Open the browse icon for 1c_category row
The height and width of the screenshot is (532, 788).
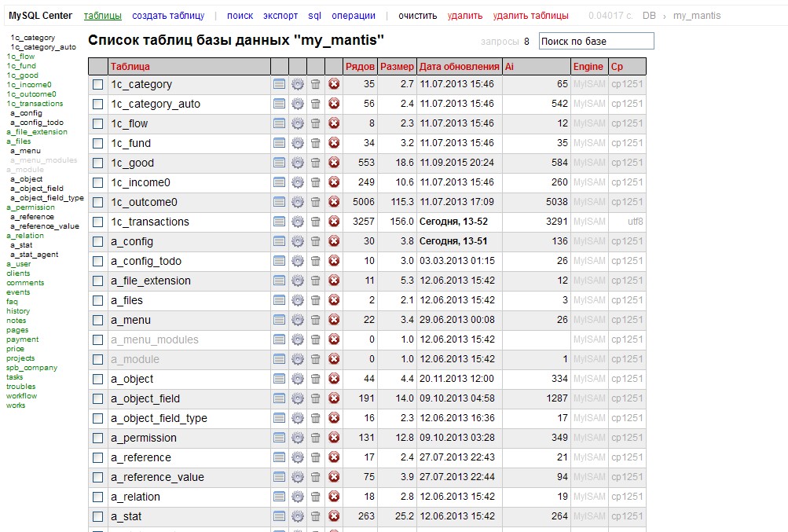click(x=280, y=84)
